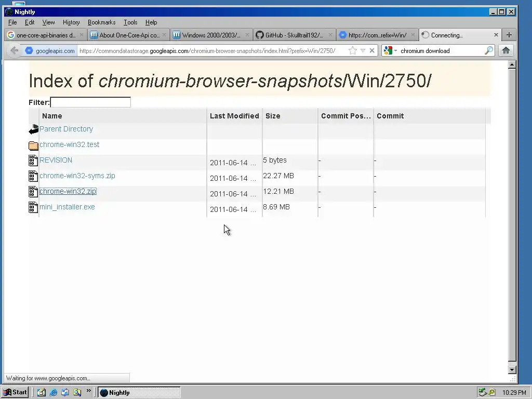Open the File menu
This screenshot has width=532, height=399.
[12, 22]
